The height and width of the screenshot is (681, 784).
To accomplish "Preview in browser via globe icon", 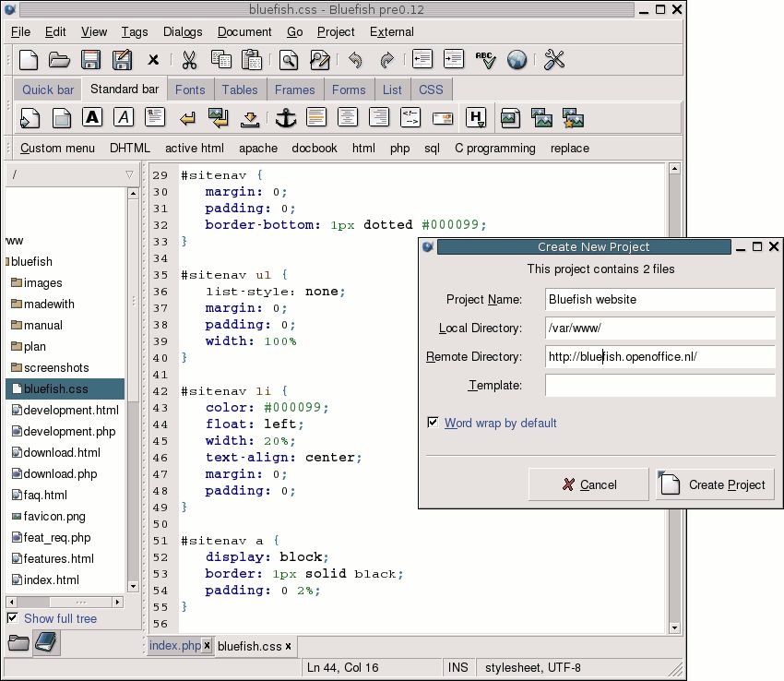I will [x=517, y=60].
